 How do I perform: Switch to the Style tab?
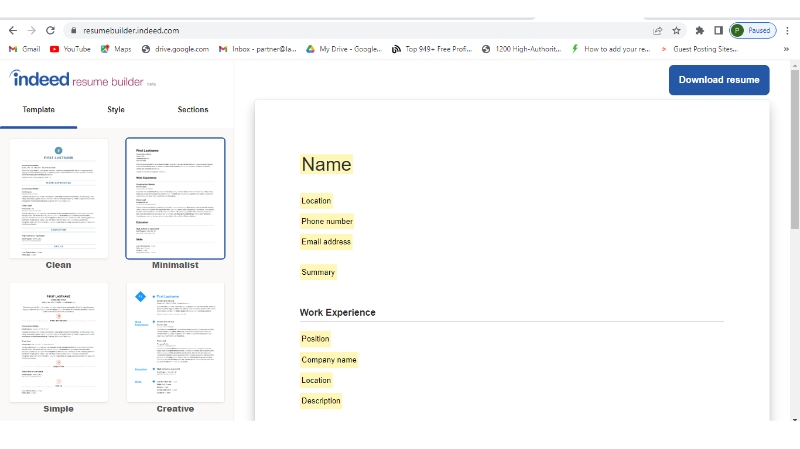click(x=116, y=110)
